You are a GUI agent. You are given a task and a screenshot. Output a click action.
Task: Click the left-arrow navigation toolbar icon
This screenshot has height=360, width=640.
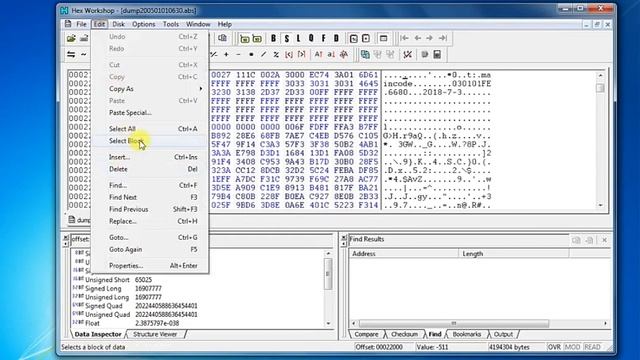[418, 38]
